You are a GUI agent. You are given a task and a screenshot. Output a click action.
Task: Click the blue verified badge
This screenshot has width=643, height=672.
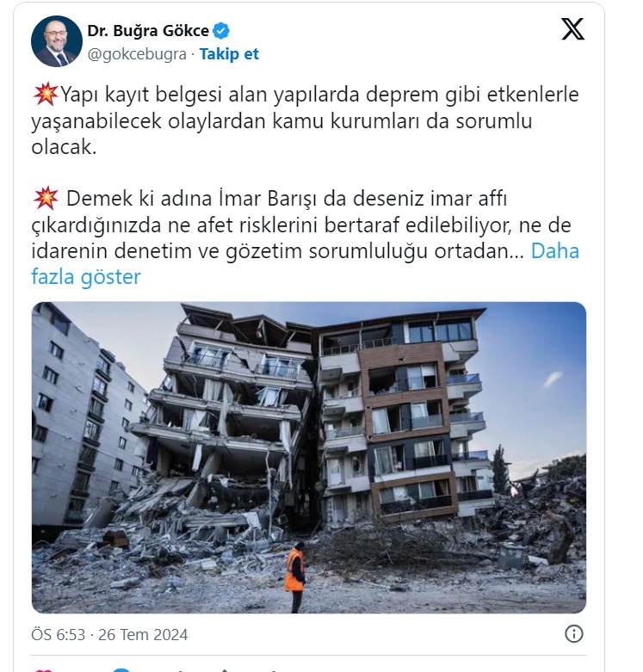[x=221, y=31]
